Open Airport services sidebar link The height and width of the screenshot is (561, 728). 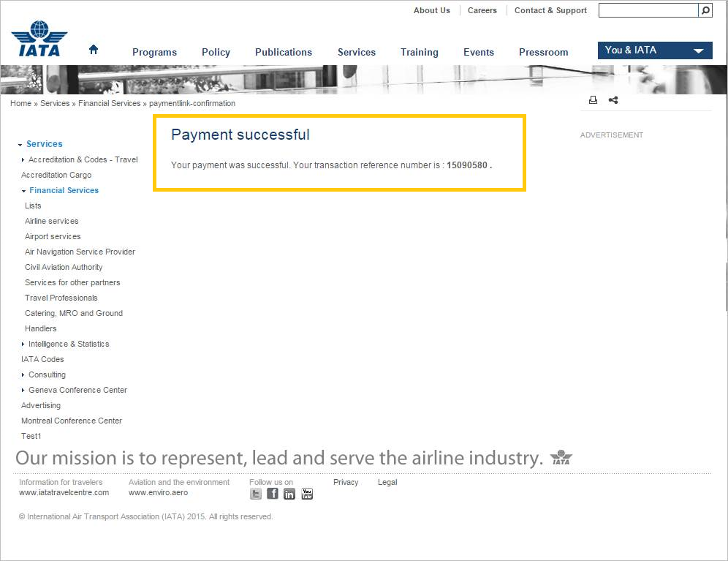(x=53, y=236)
